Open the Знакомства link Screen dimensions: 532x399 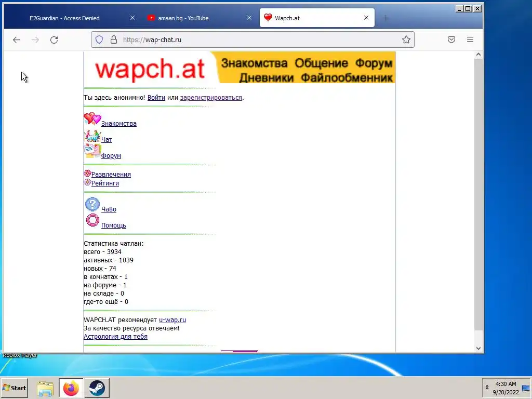tap(119, 124)
